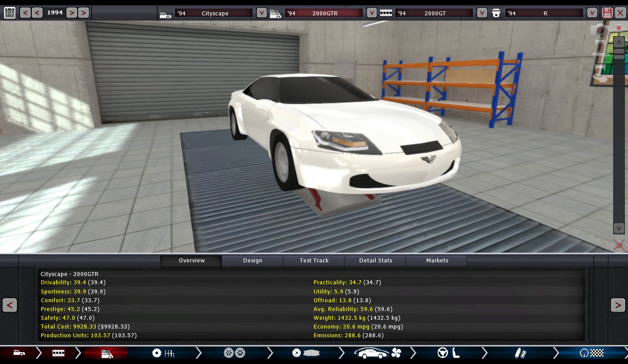Select the rear car view icon
Screen dimensions: 628x364
[x=599, y=67]
